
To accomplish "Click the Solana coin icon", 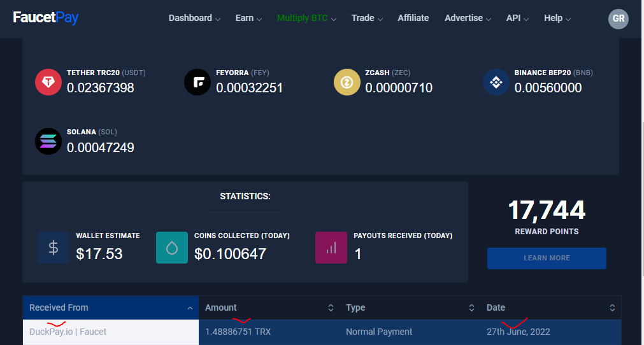I will [48, 141].
